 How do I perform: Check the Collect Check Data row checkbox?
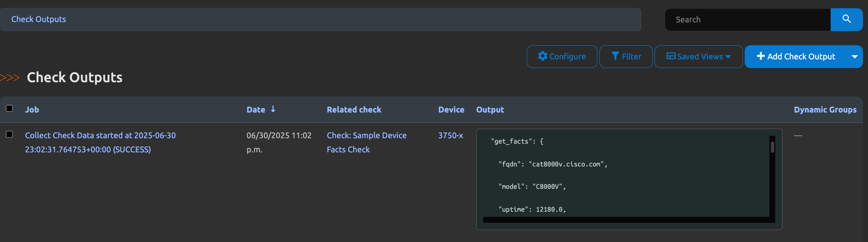[x=9, y=134]
